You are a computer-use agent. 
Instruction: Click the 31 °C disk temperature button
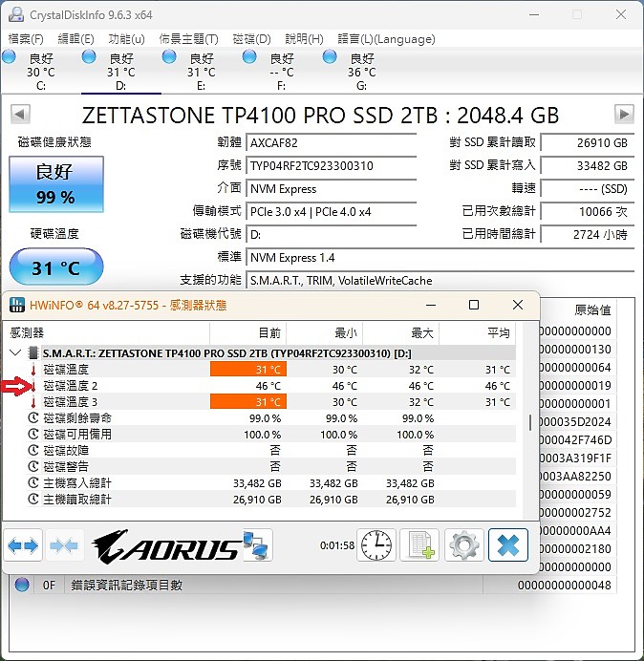point(56,267)
